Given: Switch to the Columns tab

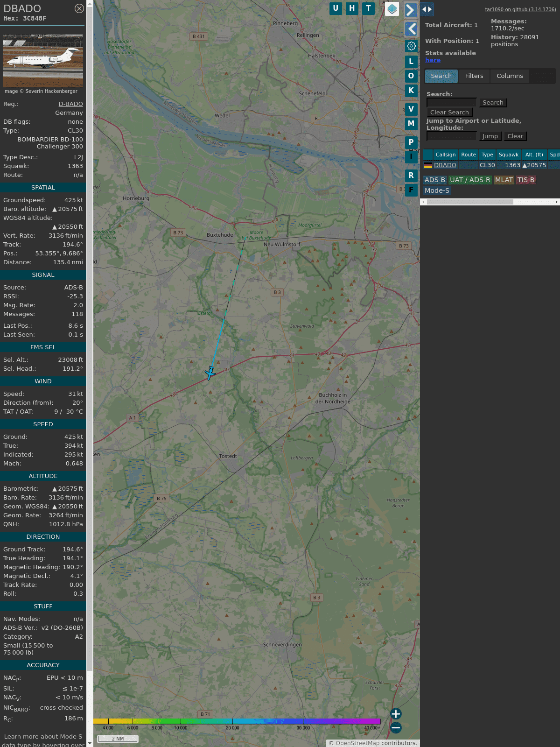Looking at the screenshot, I should (510, 76).
